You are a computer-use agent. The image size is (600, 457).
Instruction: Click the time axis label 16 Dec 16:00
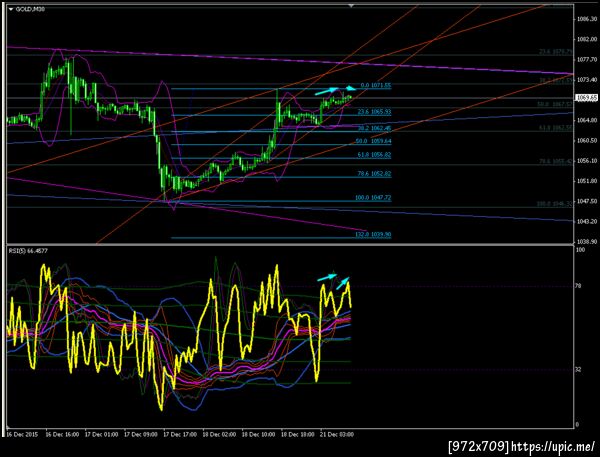(62, 435)
